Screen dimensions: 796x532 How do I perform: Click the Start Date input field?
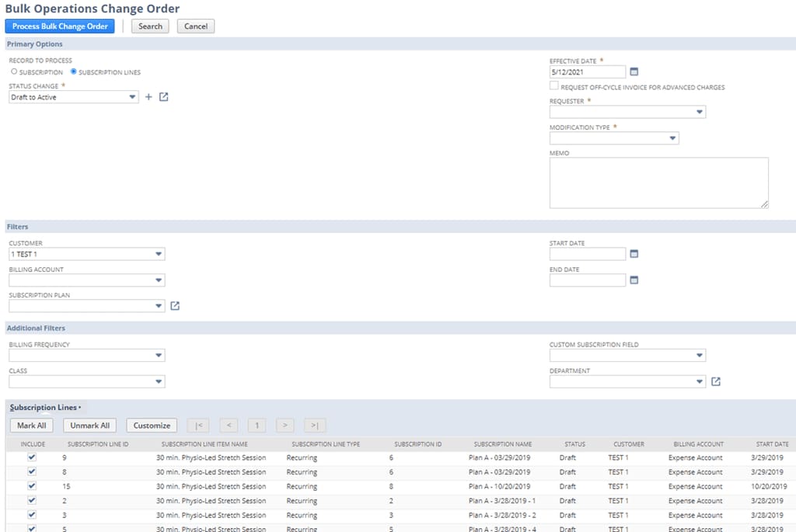[x=588, y=254]
